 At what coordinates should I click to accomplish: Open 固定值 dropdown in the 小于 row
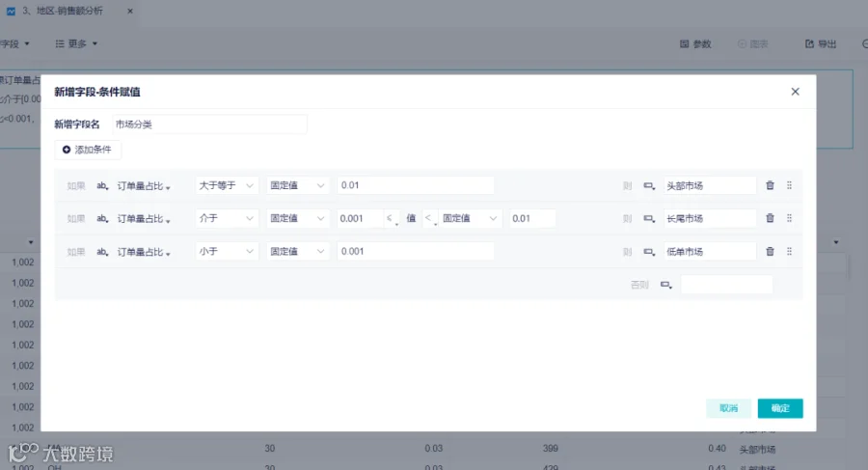297,252
